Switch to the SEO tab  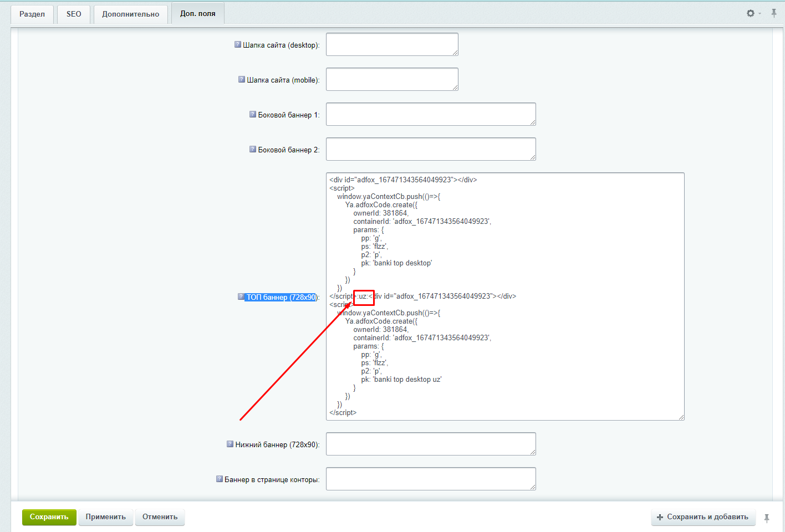(x=74, y=14)
